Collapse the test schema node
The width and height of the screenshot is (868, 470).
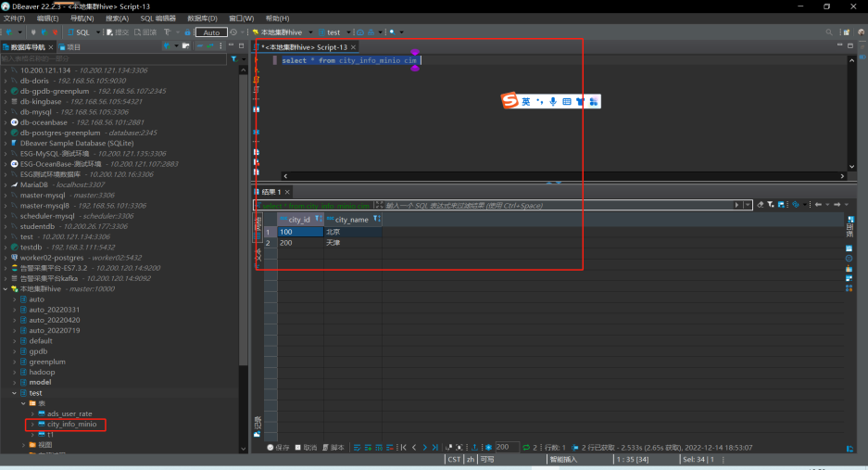pos(15,393)
